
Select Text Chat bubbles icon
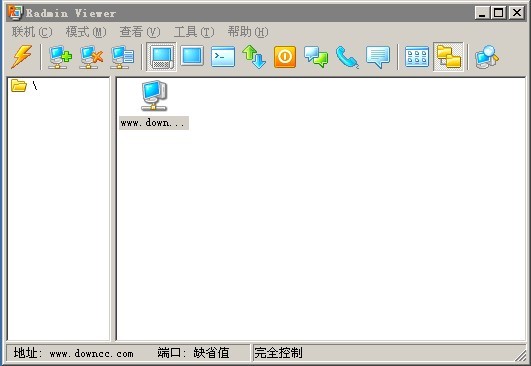coord(316,57)
